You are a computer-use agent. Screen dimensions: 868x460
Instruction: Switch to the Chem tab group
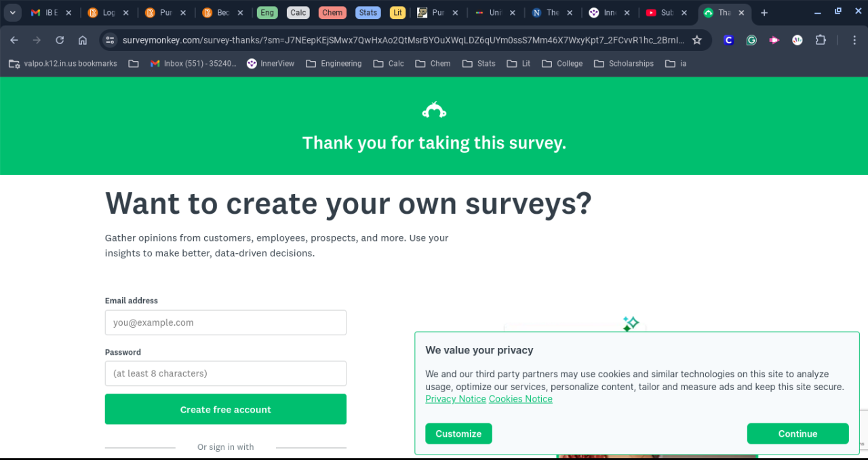(x=332, y=13)
